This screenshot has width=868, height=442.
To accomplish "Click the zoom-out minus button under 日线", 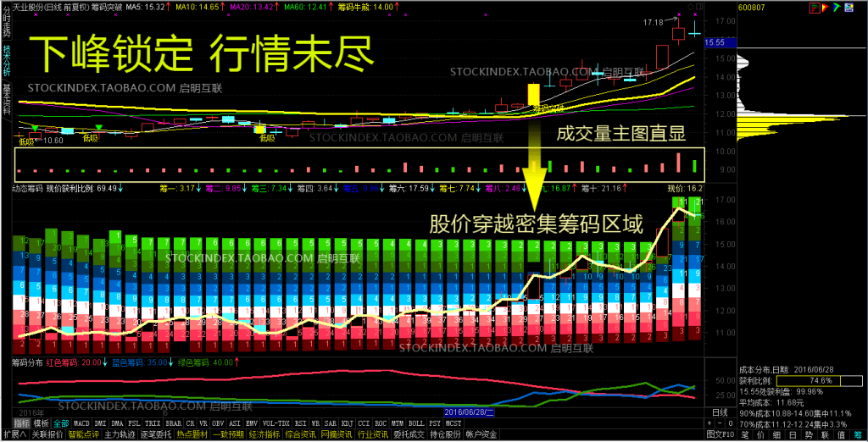I will (x=720, y=423).
